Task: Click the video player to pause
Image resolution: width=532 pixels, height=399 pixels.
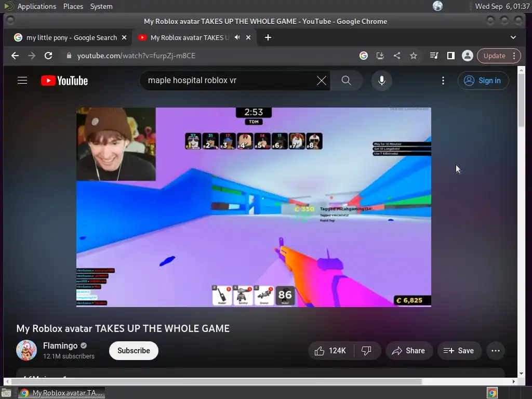Action: [x=254, y=207]
